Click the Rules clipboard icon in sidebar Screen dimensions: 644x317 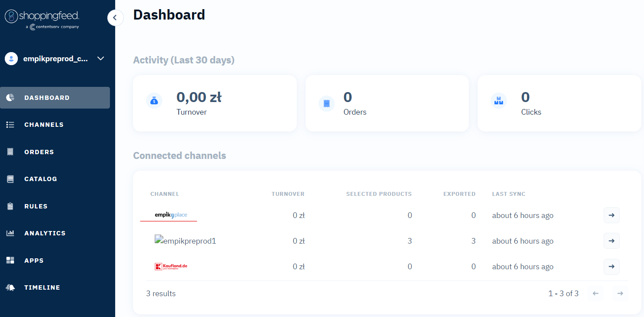[x=10, y=206]
